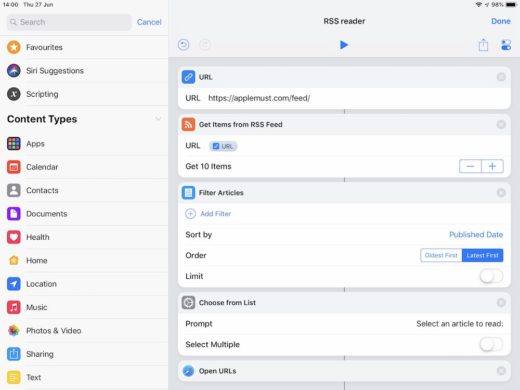Edit the prompt text 'Select an article to read:'
Image resolution: width=520 pixels, height=390 pixels.
pyautogui.click(x=460, y=324)
